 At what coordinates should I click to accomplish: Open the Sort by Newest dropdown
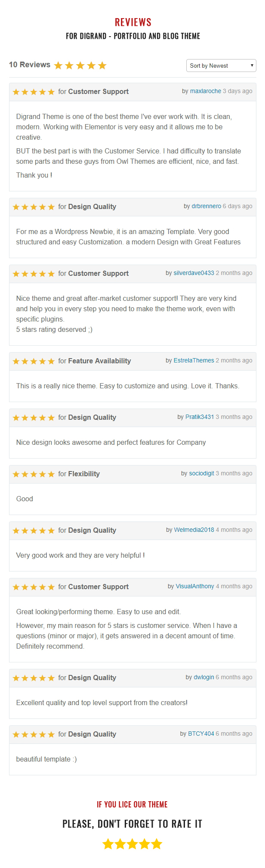(x=221, y=66)
